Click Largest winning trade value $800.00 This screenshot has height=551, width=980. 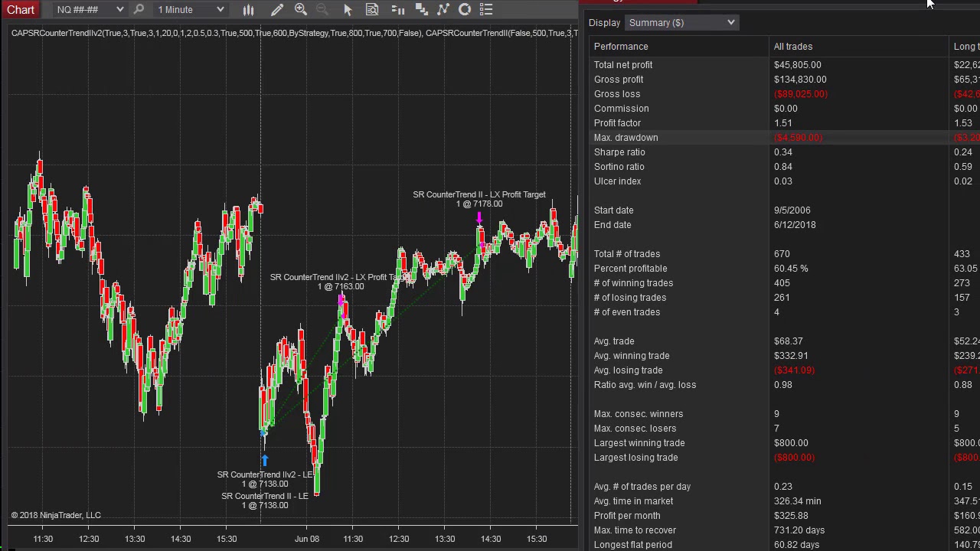pos(791,443)
